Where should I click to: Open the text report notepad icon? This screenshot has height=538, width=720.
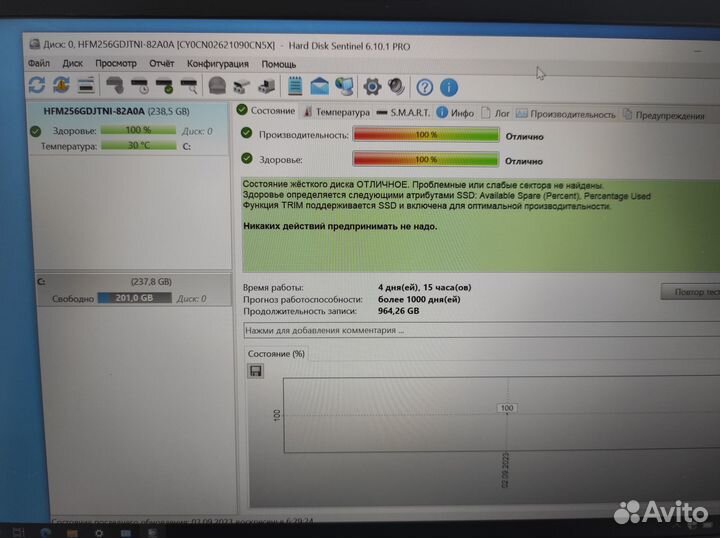tap(295, 86)
